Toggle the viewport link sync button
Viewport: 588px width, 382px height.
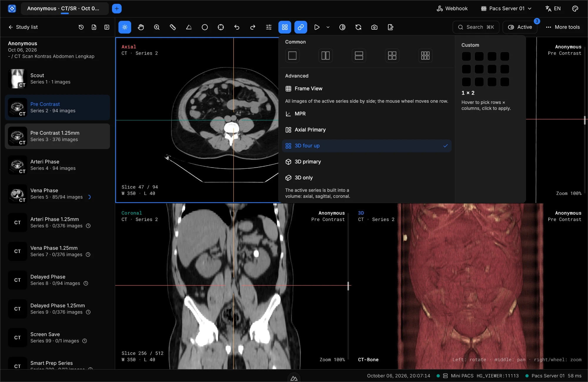point(301,27)
